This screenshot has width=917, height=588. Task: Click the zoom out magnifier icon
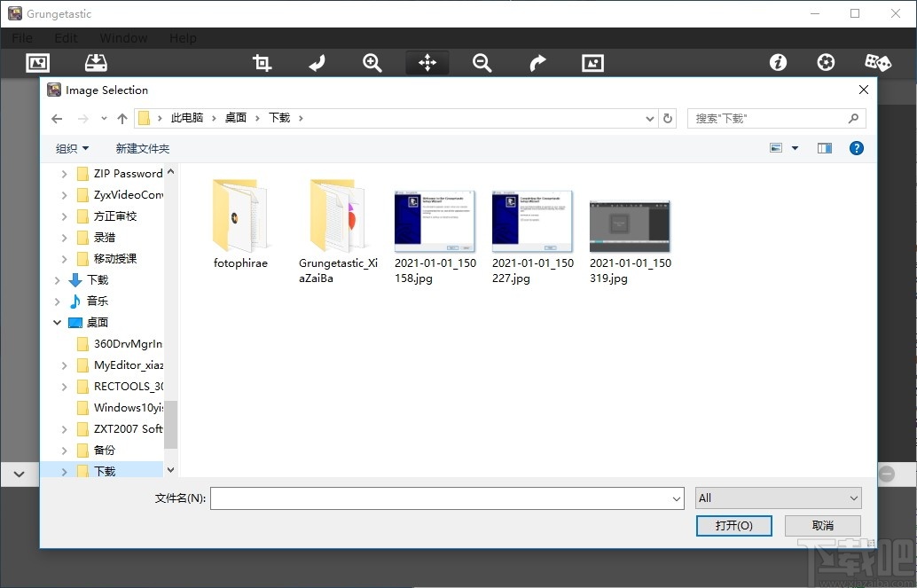[x=482, y=62]
